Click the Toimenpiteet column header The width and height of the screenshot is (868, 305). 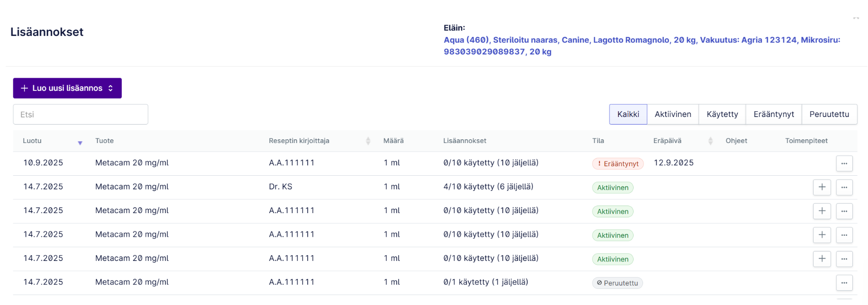(x=806, y=141)
